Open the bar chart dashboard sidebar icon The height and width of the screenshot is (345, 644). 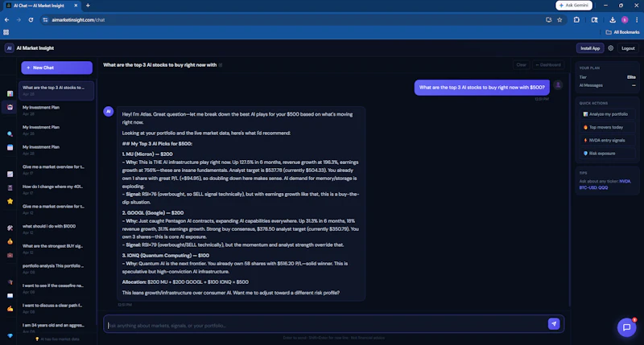(10, 93)
